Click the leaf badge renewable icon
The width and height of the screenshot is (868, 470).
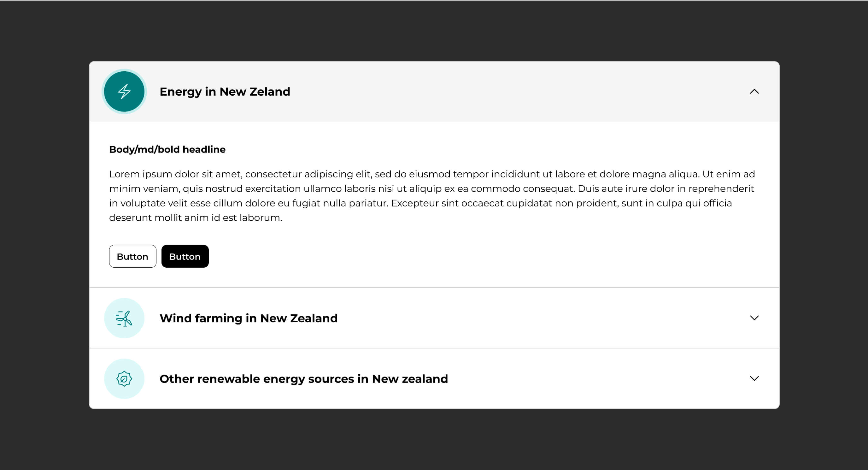tap(124, 379)
